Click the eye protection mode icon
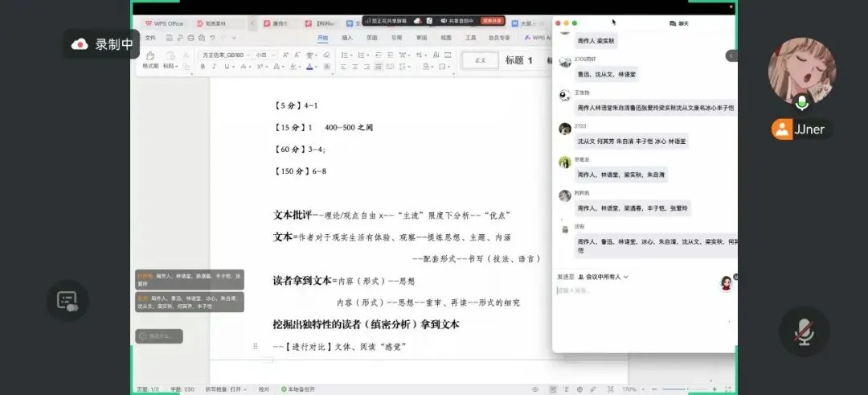868x395 pixels. tap(535, 389)
